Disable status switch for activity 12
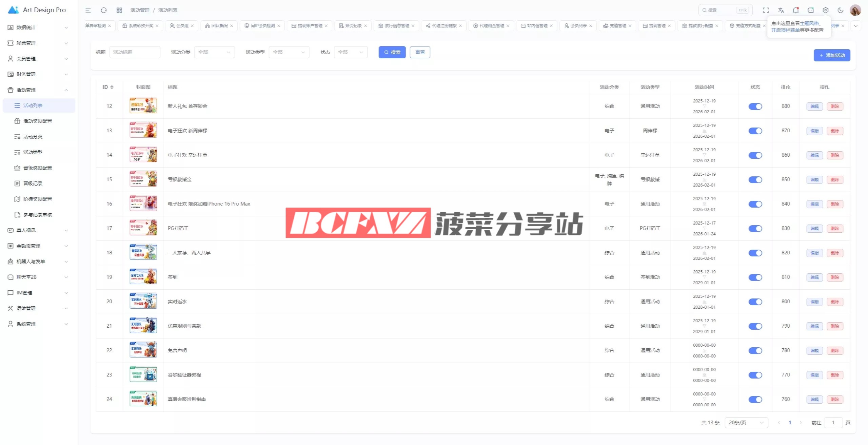The width and height of the screenshot is (868, 445). [755, 107]
